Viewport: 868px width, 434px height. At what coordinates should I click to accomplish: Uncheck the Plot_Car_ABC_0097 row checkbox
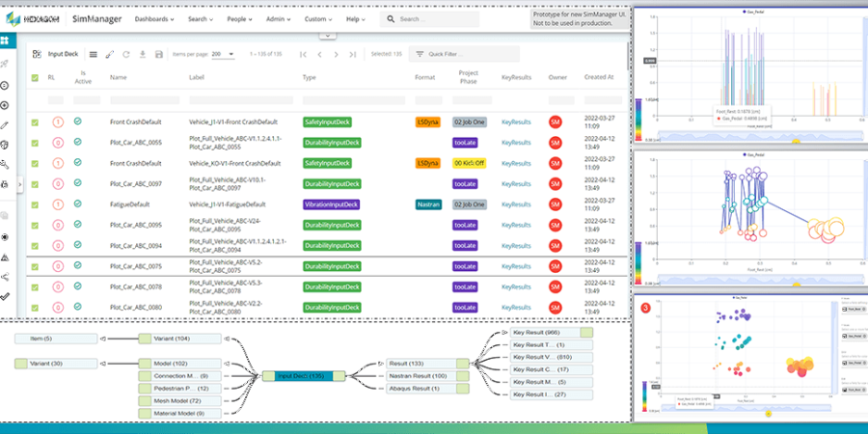pyautogui.click(x=35, y=184)
